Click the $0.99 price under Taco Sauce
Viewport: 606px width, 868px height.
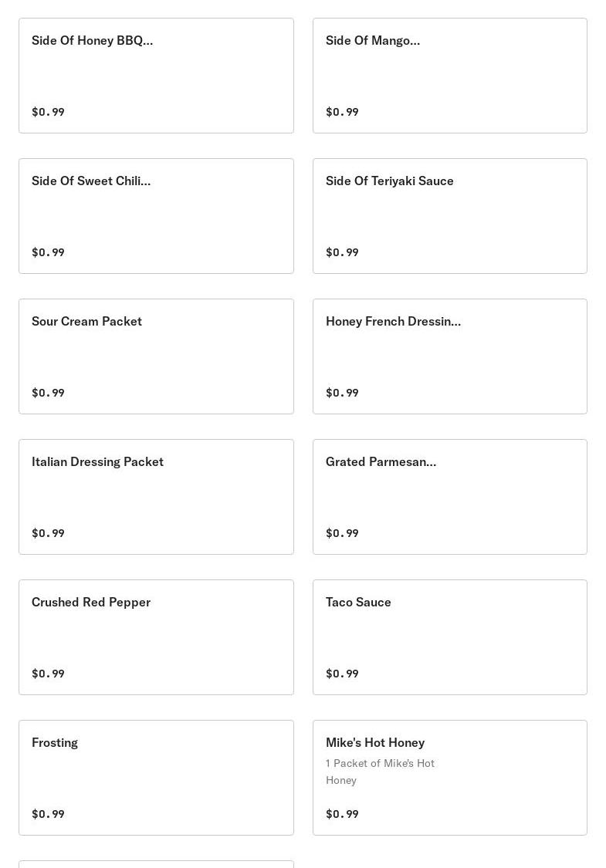click(342, 674)
